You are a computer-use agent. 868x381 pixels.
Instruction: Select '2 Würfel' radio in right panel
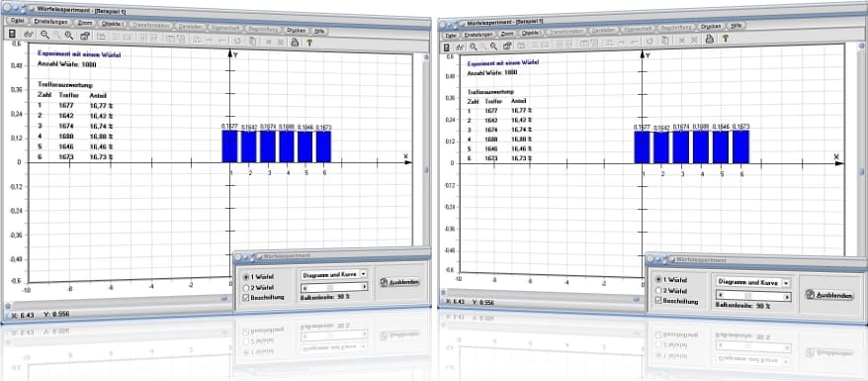tap(658, 290)
